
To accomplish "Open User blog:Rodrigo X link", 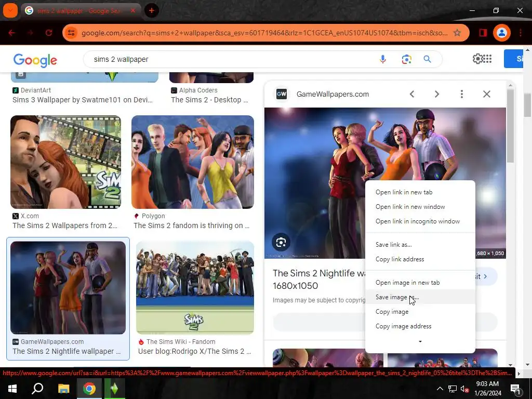I will click(x=195, y=351).
